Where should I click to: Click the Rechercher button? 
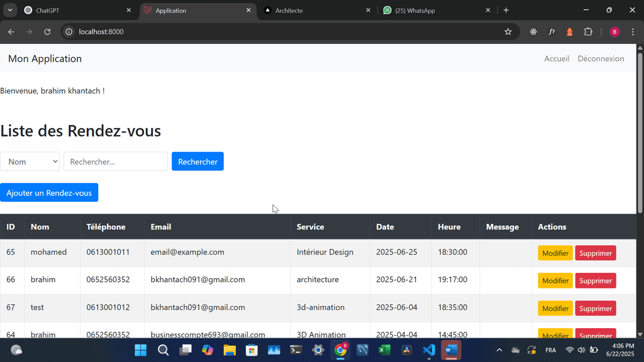(x=197, y=162)
